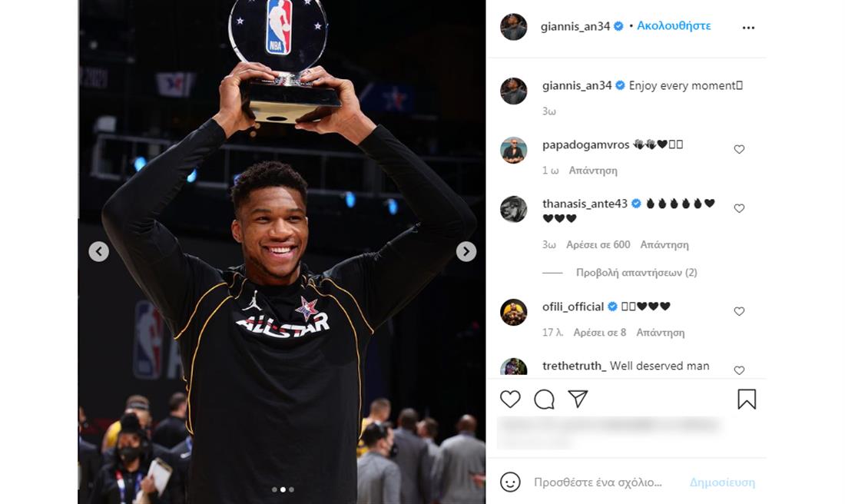Screen dimensions: 845x504
Task: Click Απάντηση under thanasis_ante43 comment
Action: pos(664,245)
